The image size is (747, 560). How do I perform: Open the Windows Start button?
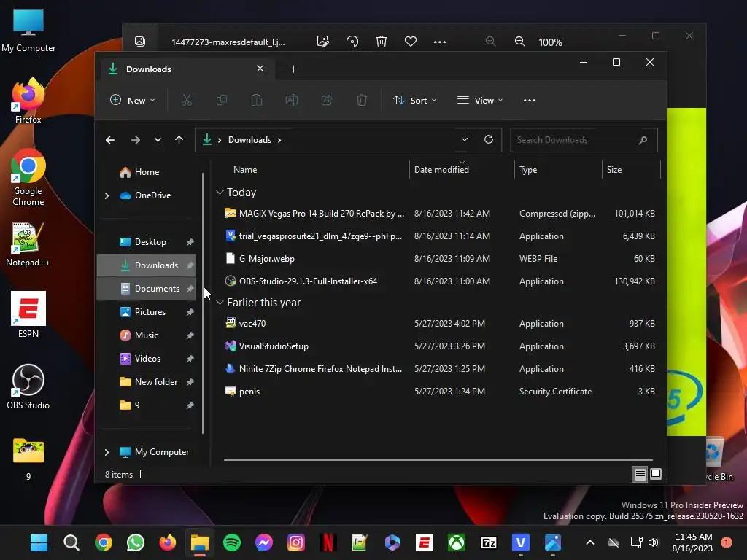(x=39, y=542)
